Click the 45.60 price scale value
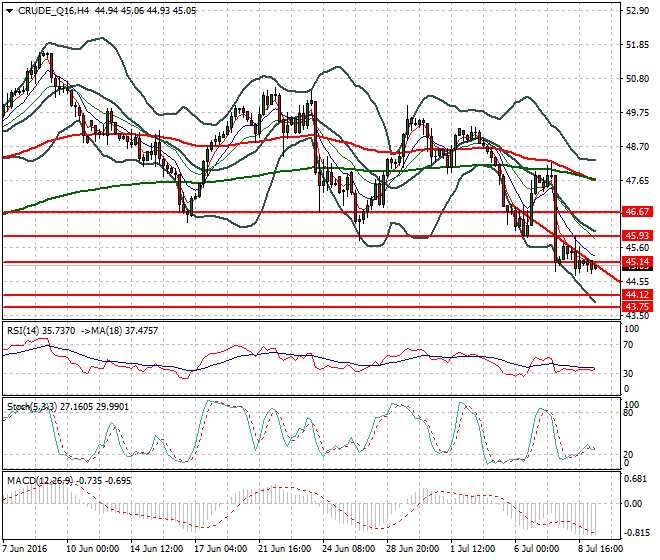Image resolution: width=660 pixels, height=560 pixels. tap(637, 247)
